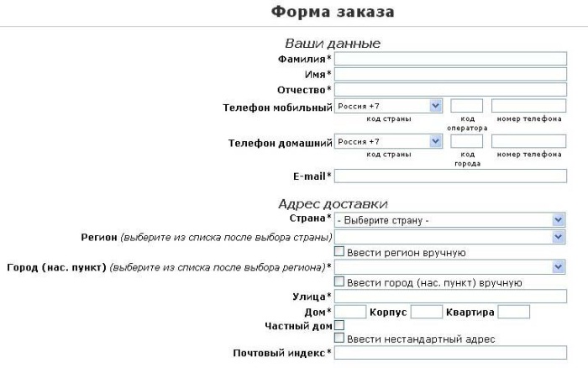Click mobile phone number field

tap(528, 106)
